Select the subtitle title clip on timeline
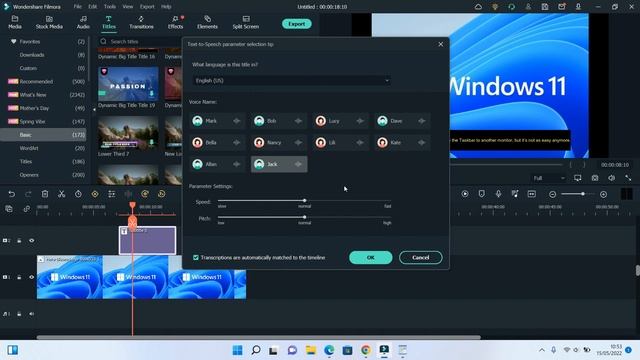640x360 pixels. [x=147, y=240]
